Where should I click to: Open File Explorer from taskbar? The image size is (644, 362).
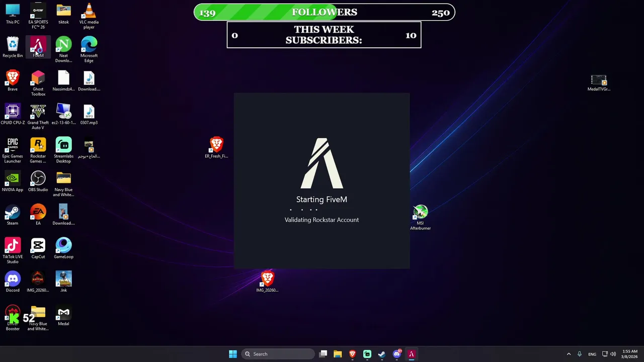[338, 354]
